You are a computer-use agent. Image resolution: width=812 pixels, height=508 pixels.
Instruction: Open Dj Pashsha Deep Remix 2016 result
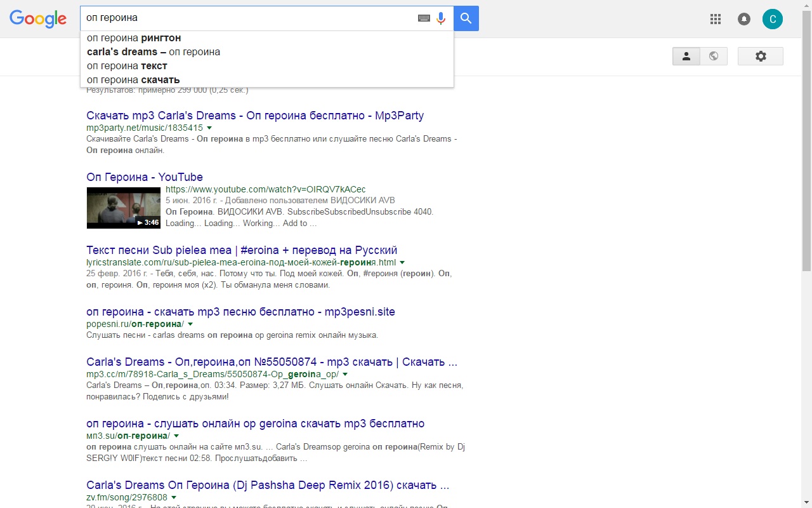268,485
